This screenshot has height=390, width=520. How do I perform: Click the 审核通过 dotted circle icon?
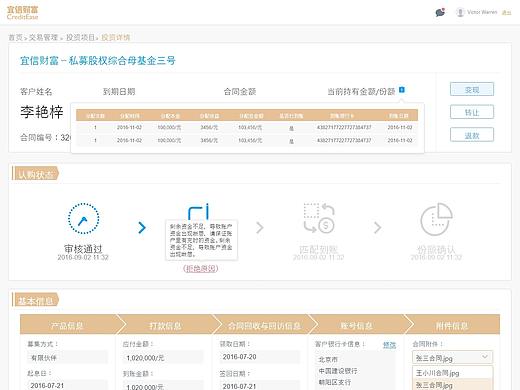click(83, 219)
